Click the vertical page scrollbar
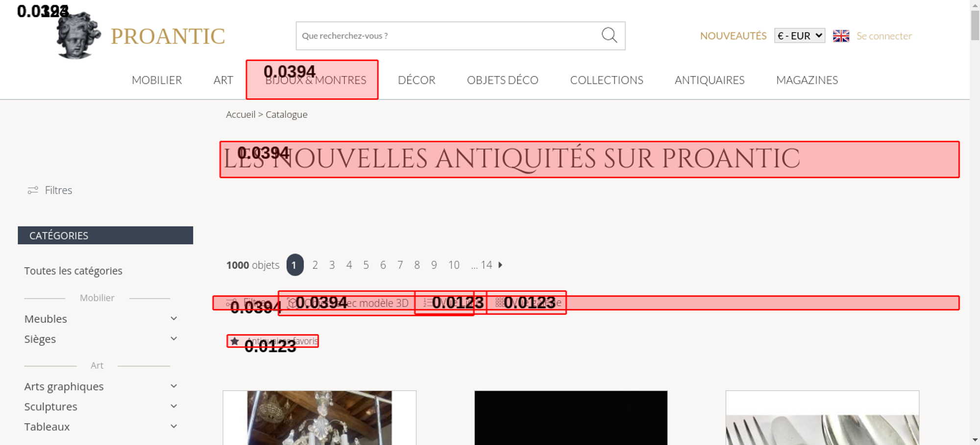980x445 pixels. click(975, 222)
